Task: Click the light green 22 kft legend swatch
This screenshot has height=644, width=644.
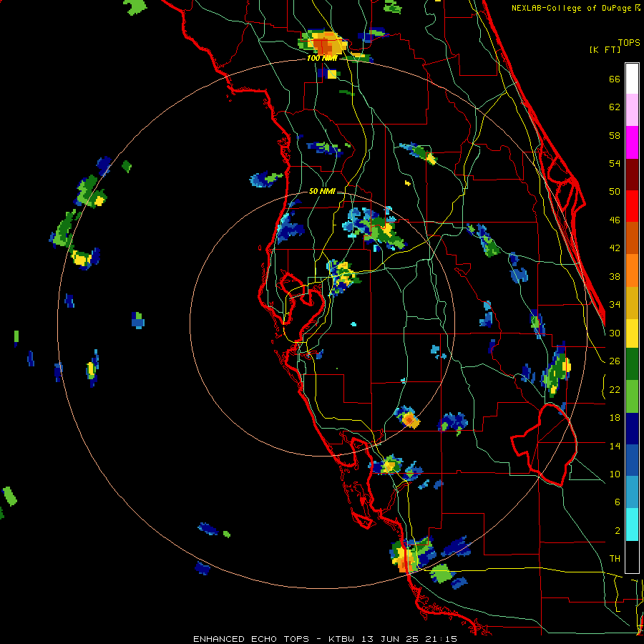Action: click(632, 396)
